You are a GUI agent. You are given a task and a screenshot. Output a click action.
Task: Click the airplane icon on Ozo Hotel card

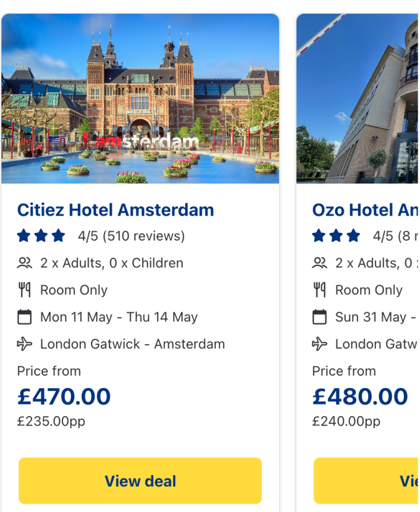[319, 344]
